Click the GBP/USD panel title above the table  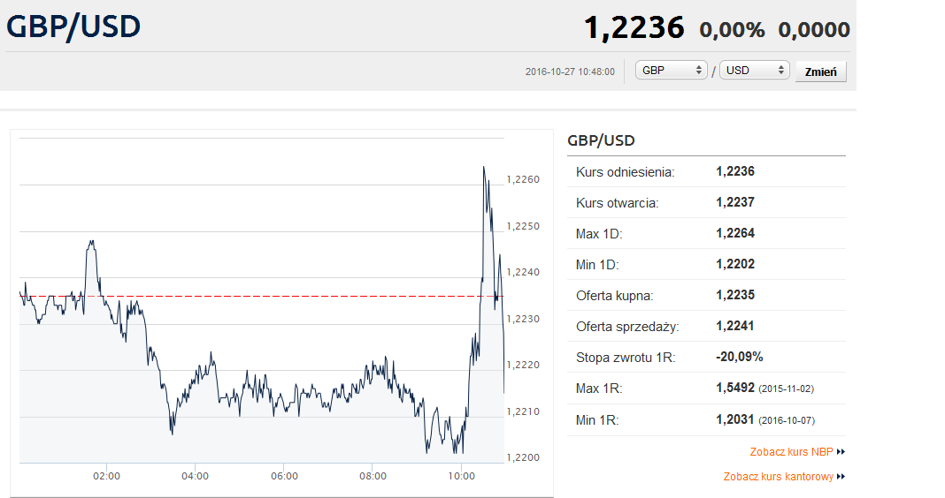click(x=601, y=140)
